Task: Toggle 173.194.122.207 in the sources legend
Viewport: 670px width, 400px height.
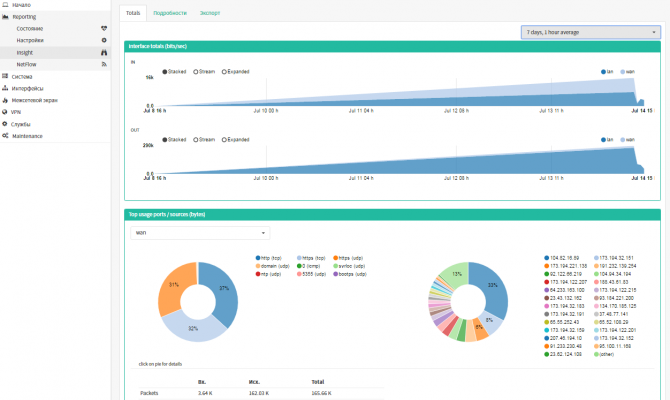Action: coord(565,282)
